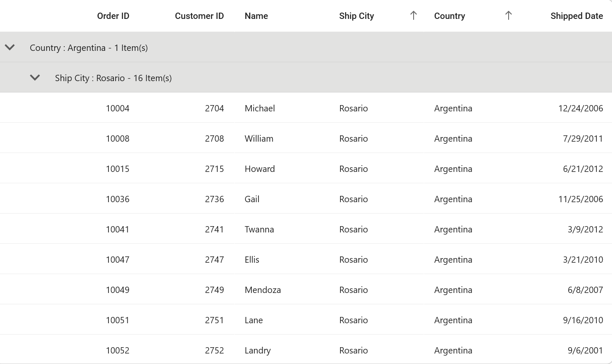Click the Country Argentina group caption text

tap(89, 48)
